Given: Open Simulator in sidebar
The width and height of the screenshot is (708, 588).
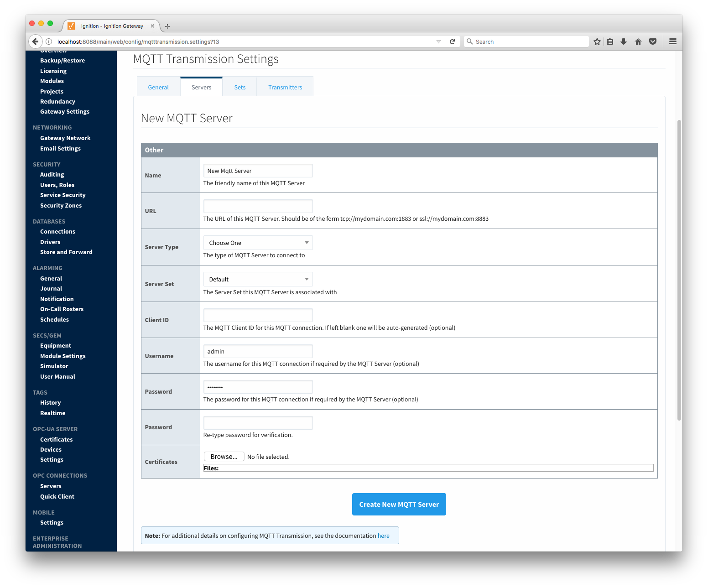Looking at the screenshot, I should pos(54,366).
